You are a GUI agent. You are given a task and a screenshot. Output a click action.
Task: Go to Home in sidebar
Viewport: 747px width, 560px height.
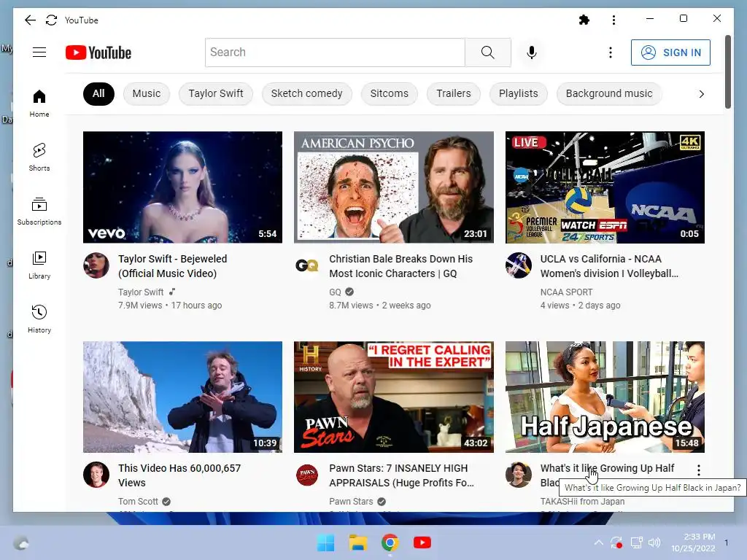tap(39, 104)
